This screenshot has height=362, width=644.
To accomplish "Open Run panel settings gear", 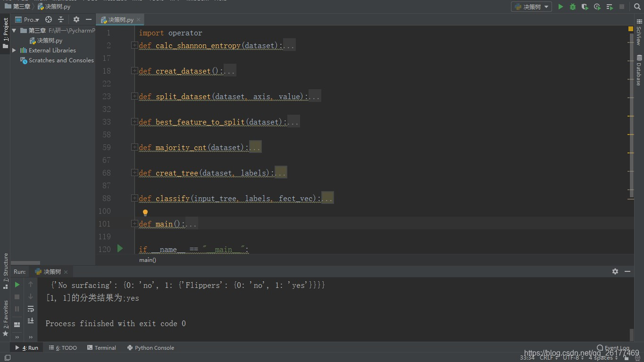I will 615,271.
